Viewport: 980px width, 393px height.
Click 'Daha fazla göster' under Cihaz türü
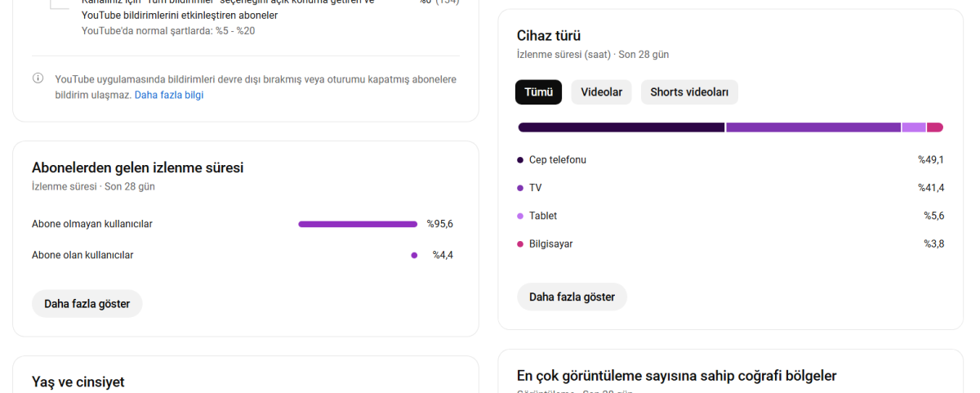pos(572,297)
